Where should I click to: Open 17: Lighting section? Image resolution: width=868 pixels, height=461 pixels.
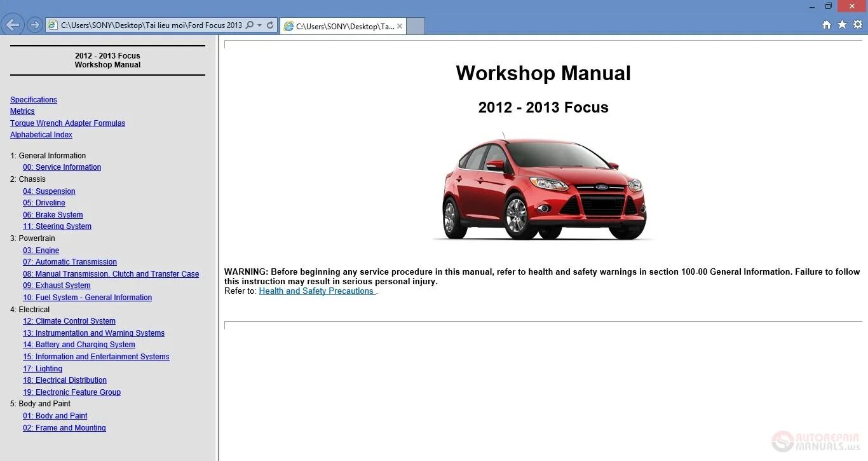(43, 369)
